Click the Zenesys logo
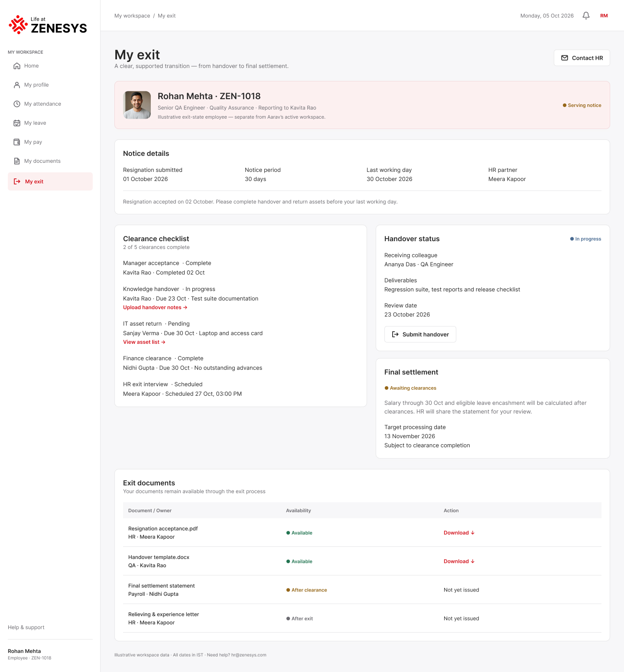 48,25
